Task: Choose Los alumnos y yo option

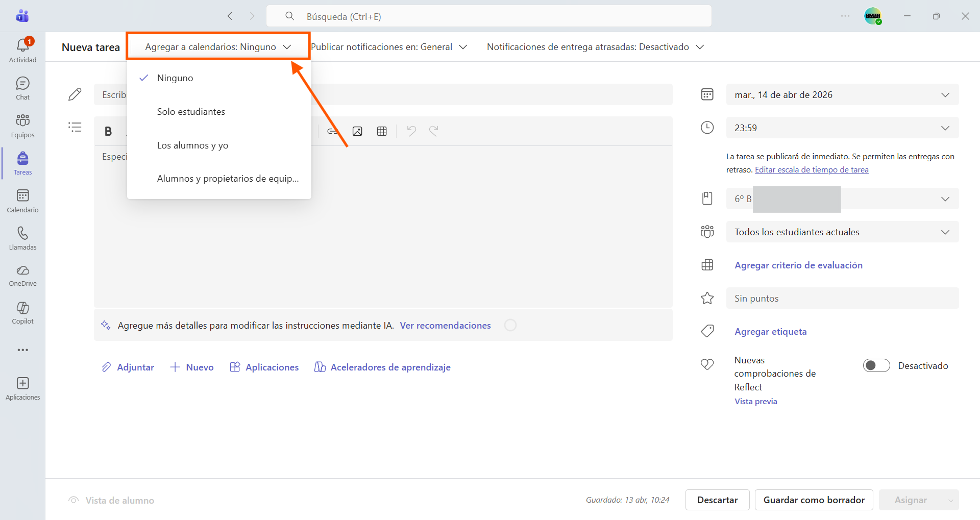Action: [219, 145]
